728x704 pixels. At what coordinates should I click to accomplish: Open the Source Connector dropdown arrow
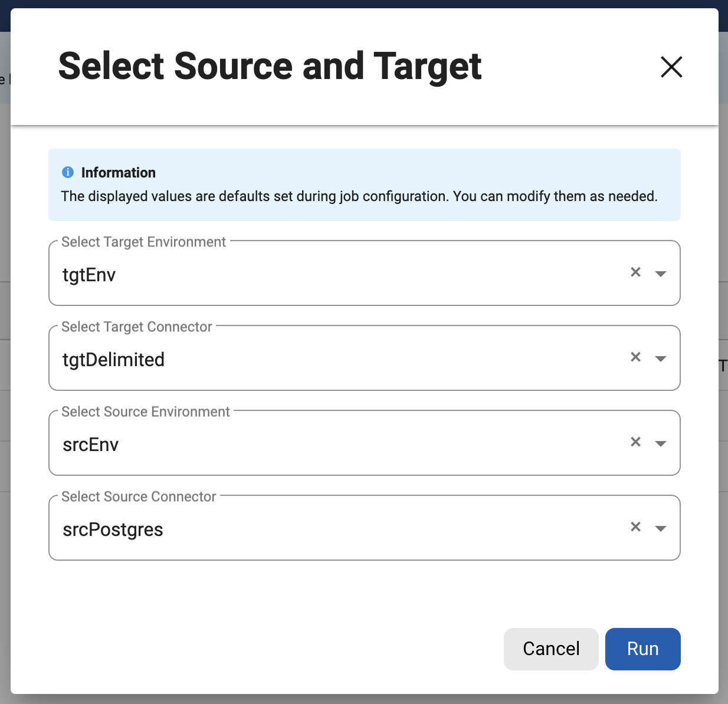click(661, 528)
